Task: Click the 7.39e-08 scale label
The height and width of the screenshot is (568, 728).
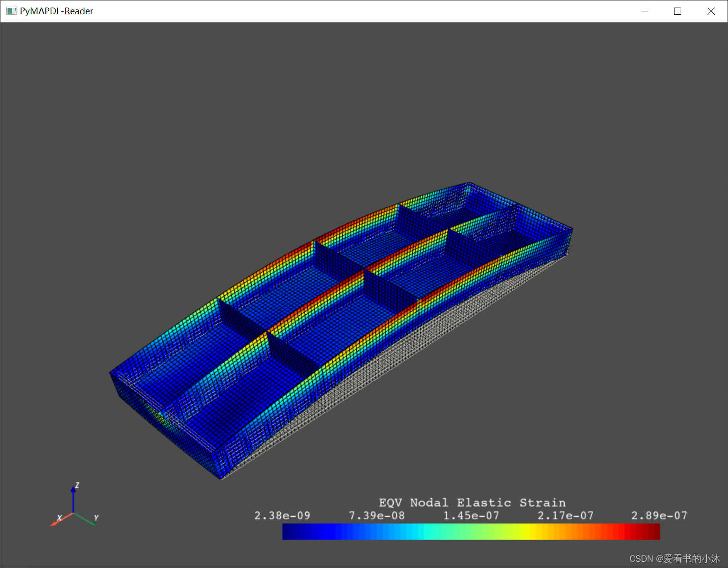Action: tap(377, 515)
